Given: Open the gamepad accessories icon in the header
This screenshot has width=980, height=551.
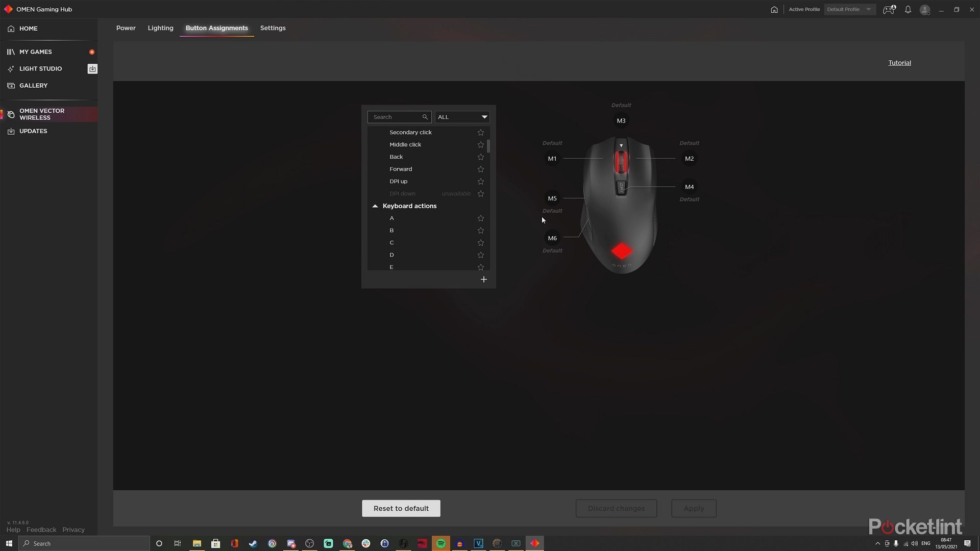Looking at the screenshot, I should [889, 9].
